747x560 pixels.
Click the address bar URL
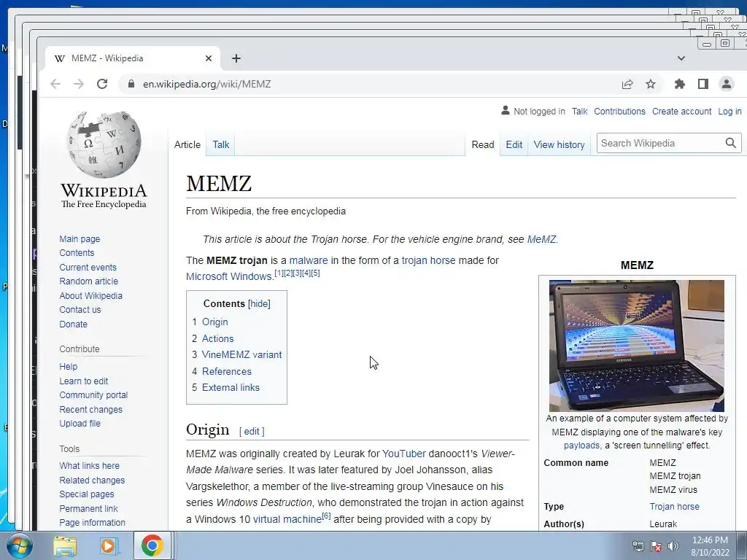[x=206, y=85]
